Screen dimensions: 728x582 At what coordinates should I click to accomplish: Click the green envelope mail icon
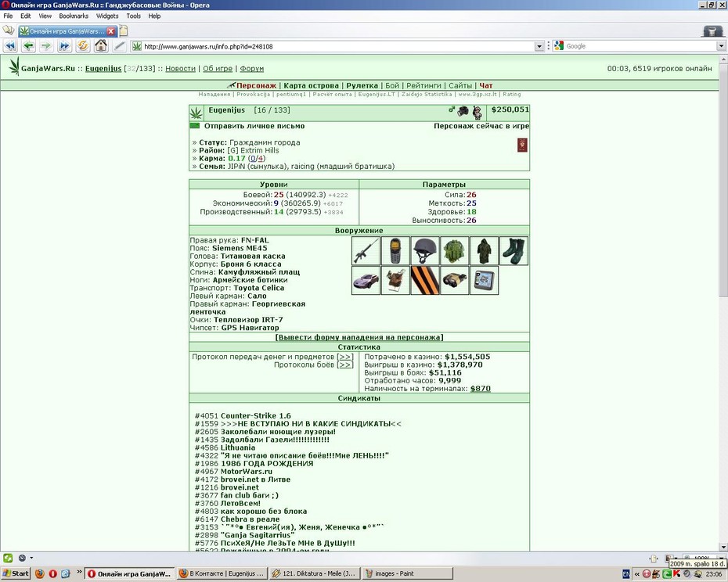[195, 126]
